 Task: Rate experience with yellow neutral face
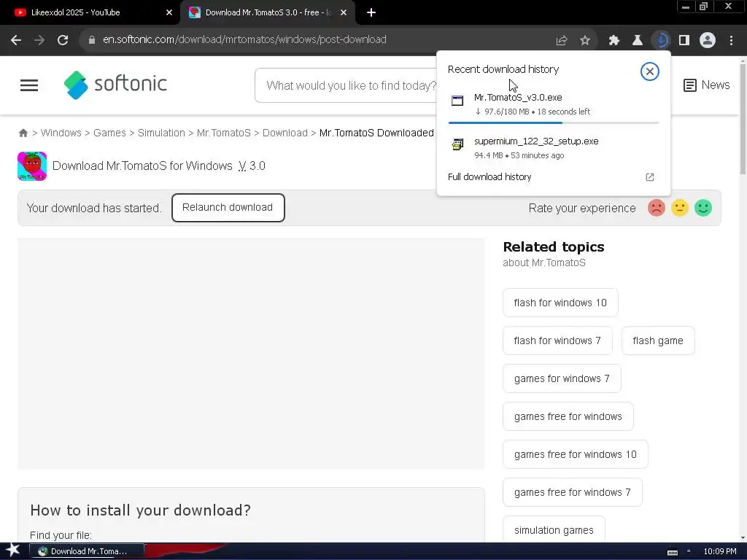(x=680, y=208)
